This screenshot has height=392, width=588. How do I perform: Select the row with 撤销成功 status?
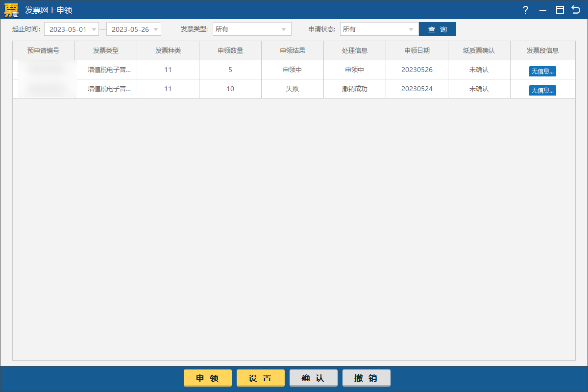point(230,89)
